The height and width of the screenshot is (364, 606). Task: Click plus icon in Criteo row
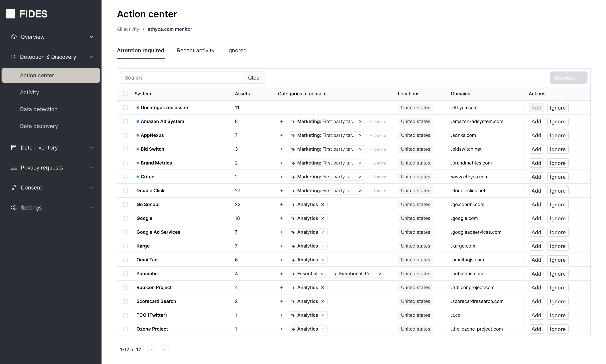point(281,177)
